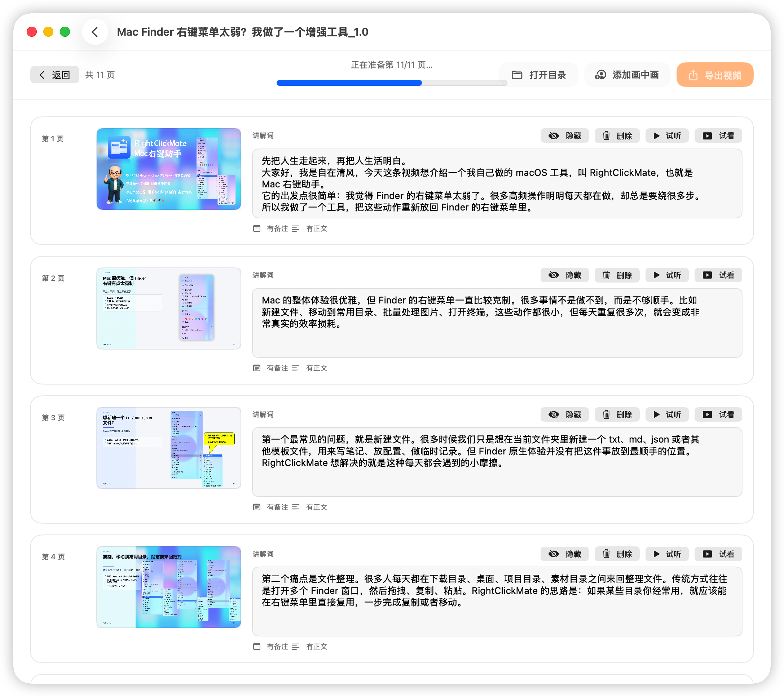
Task: Hide page 1 with 隐藏
Action: 565,136
